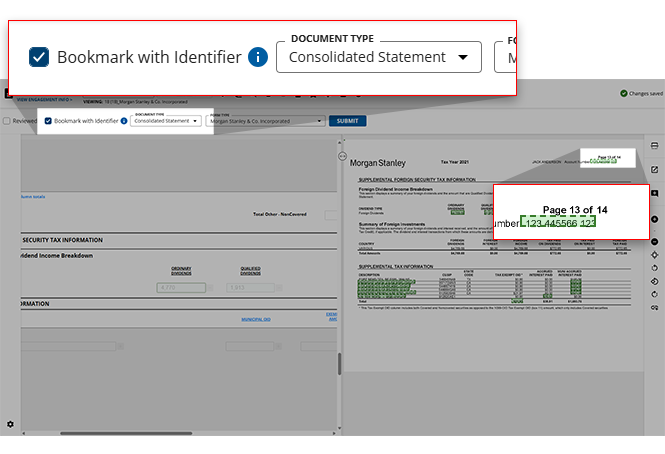This screenshot has height=454, width=665.
Task: Click the Total Other - NonCovered input field
Action: [331, 215]
